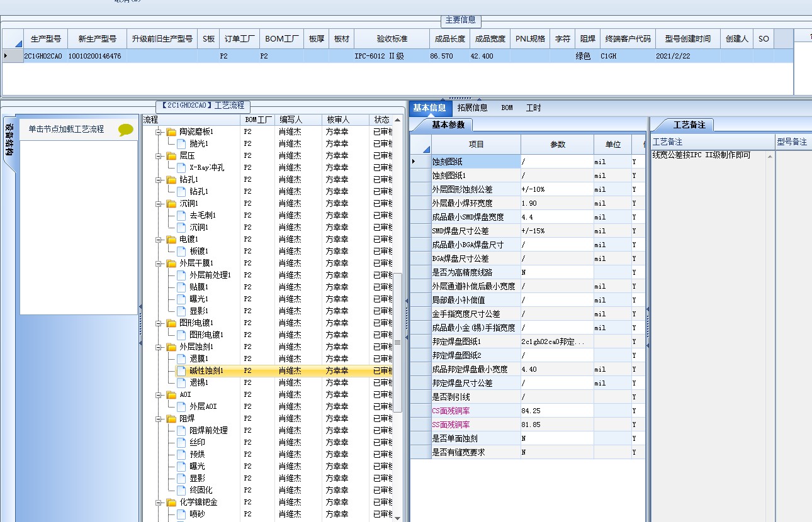Click the 10010200146476 new model cell
This screenshot has width=812, height=522.
point(97,56)
